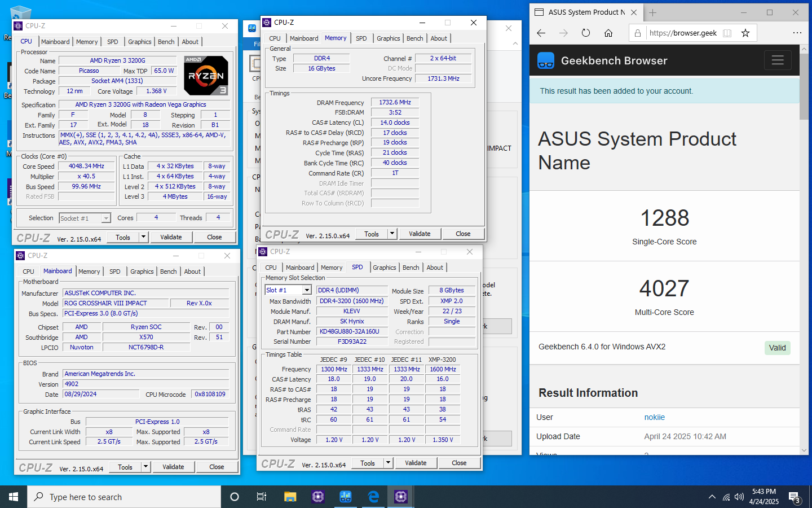Click site lock icon in address bar
The image size is (812, 508).
(x=638, y=33)
